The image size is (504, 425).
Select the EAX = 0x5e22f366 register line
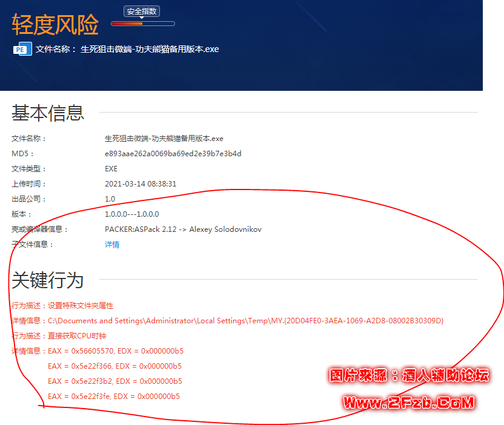click(114, 366)
